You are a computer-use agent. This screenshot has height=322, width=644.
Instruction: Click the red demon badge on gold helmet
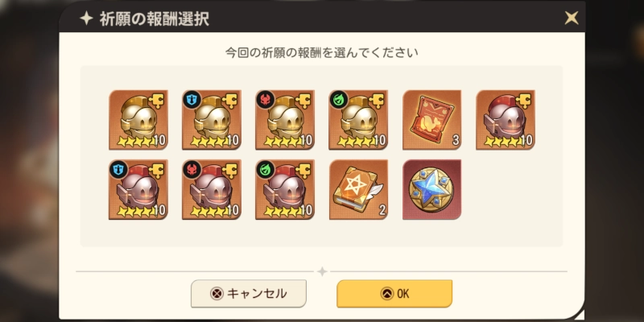(x=266, y=100)
